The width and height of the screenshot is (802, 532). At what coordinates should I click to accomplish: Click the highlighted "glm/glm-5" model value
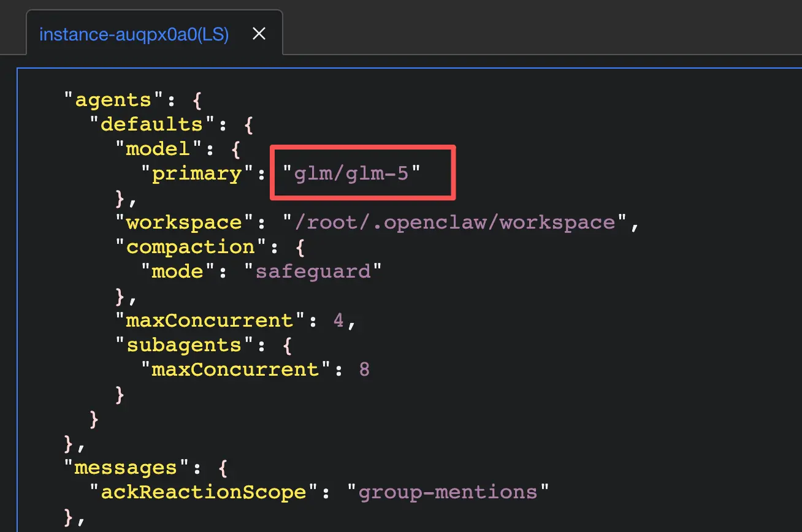pos(353,173)
